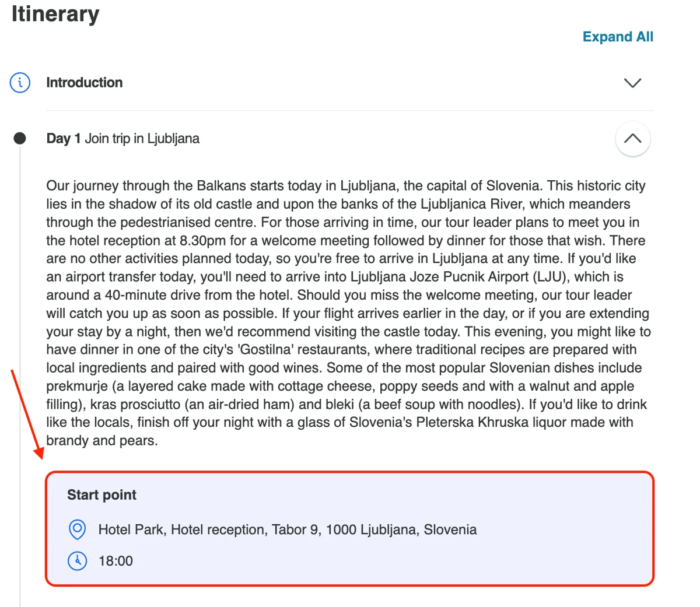
Task: Click the Day 1 Join trip in Ljubljana title
Action: click(x=123, y=139)
